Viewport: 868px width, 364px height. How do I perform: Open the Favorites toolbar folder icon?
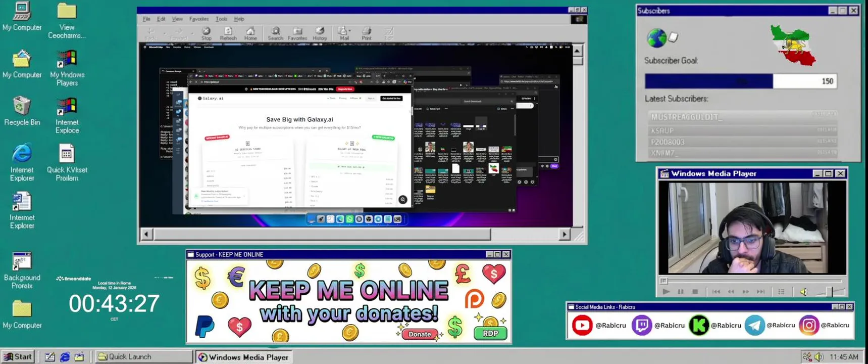tap(297, 34)
